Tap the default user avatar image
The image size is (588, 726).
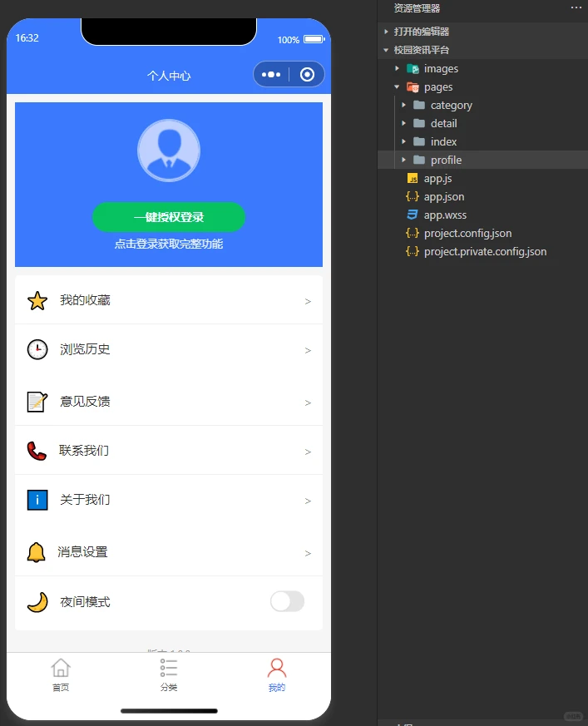(x=169, y=151)
